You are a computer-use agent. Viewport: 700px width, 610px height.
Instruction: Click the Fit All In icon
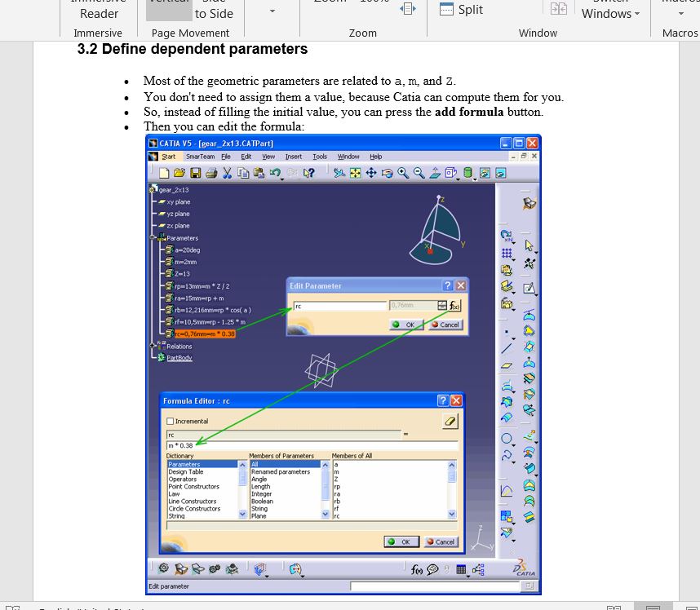[x=355, y=173]
